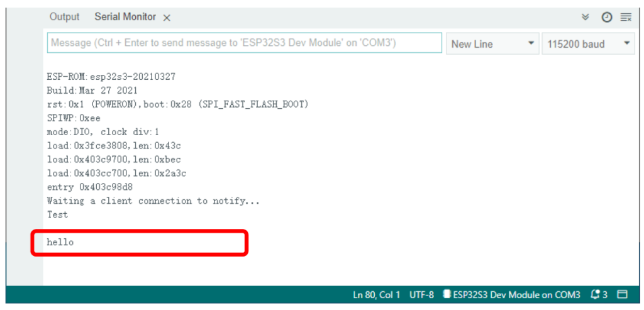
Task: Click the 'rst:0x1 (POWERON)' boot line
Action: [x=178, y=104]
